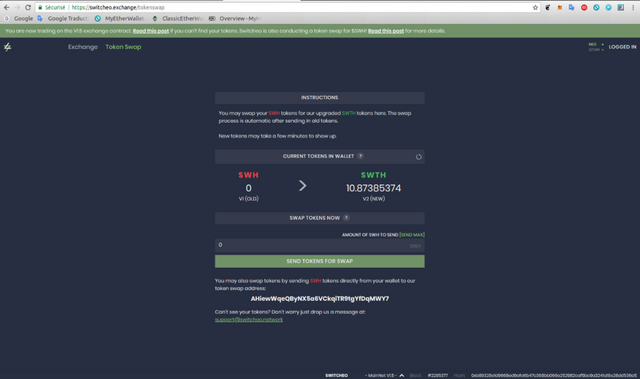Open the support email link
Screen dimensions: 640x379
point(249,319)
